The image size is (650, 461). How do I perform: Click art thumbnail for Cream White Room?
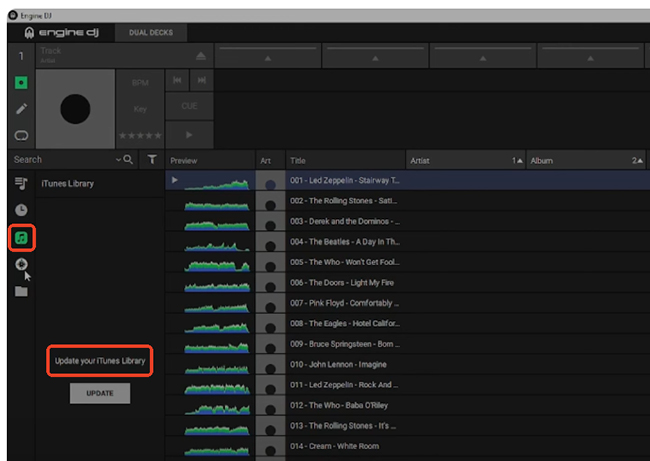[x=270, y=446]
